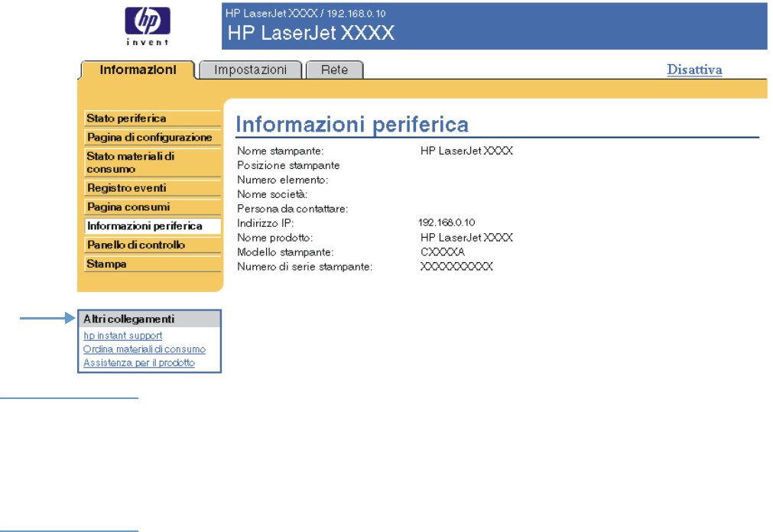This screenshot has width=773, height=532.
Task: Open Pagina di configurazione menu item
Action: [152, 137]
